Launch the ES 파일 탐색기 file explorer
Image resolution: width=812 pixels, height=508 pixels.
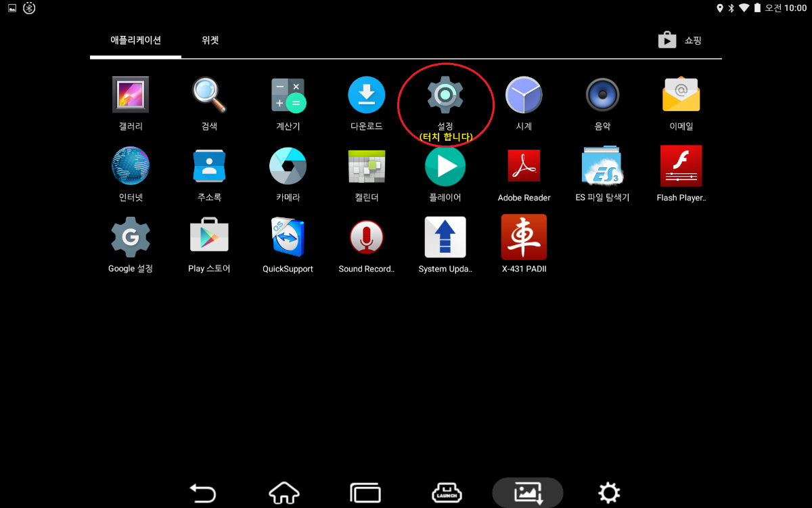tap(602, 166)
